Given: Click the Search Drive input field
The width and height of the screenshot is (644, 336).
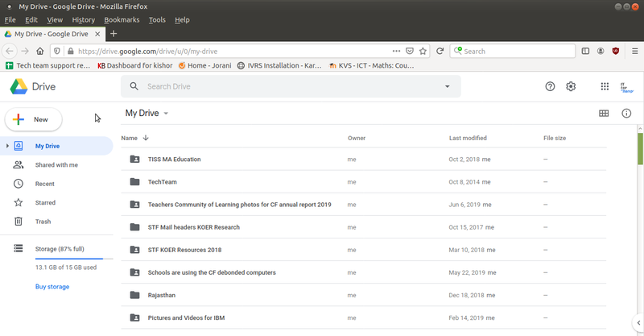Looking at the screenshot, I should coord(291,86).
